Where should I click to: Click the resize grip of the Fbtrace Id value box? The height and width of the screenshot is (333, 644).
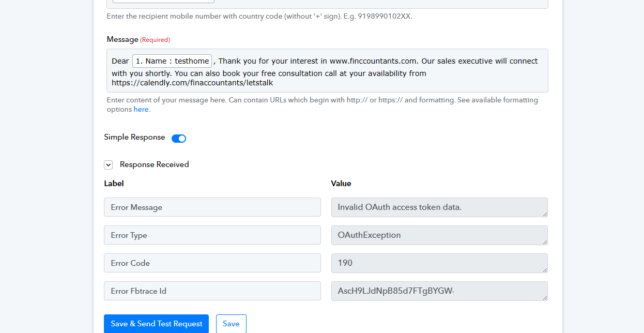click(544, 297)
